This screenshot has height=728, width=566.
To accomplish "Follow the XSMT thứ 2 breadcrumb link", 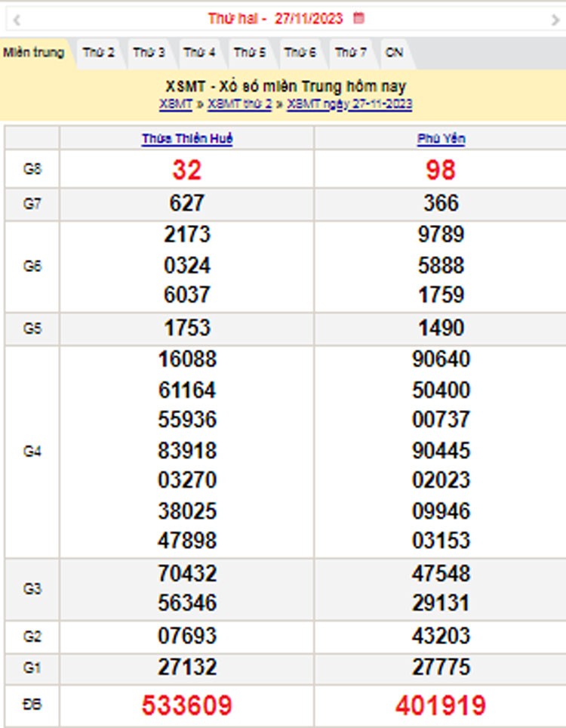I will [239, 104].
